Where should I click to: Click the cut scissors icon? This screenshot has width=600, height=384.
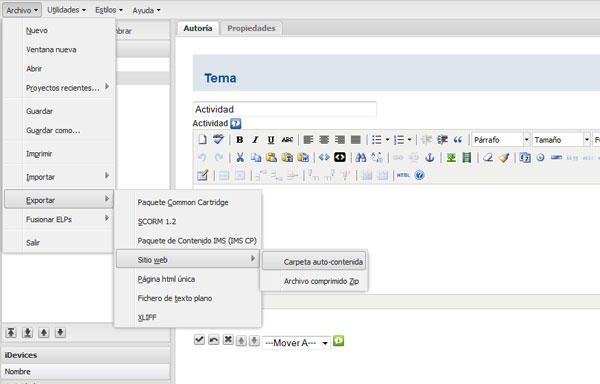pyautogui.click(x=240, y=157)
